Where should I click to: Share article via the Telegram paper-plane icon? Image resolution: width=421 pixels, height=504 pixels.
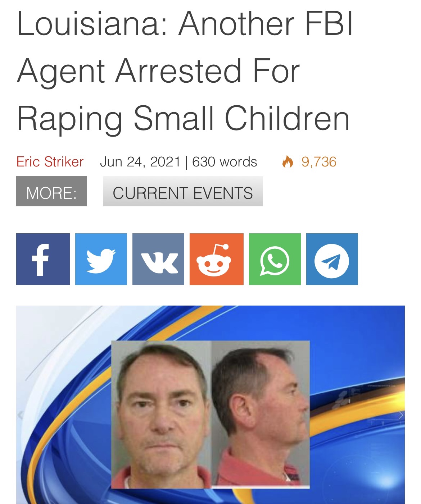click(x=332, y=259)
